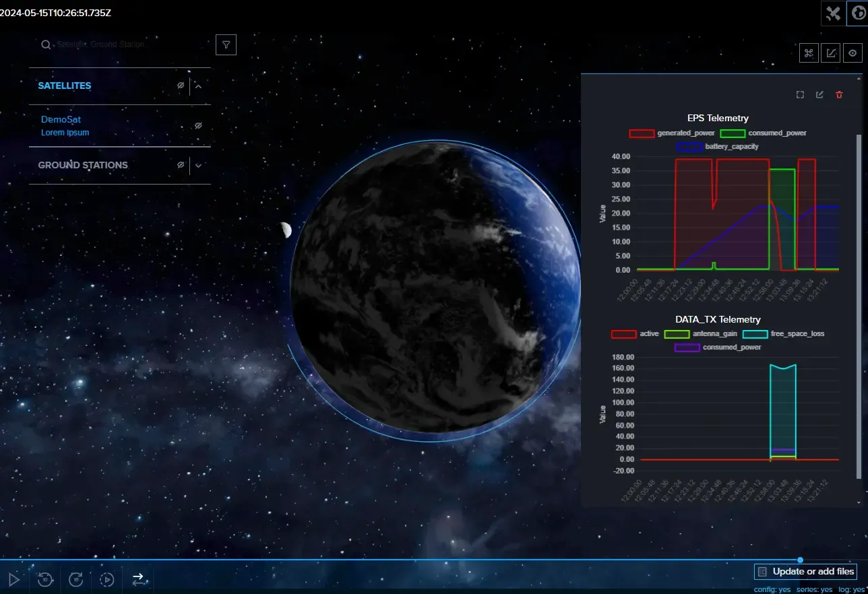Open the trash icon to delete telemetry panel
The image size is (868, 594).
839,94
